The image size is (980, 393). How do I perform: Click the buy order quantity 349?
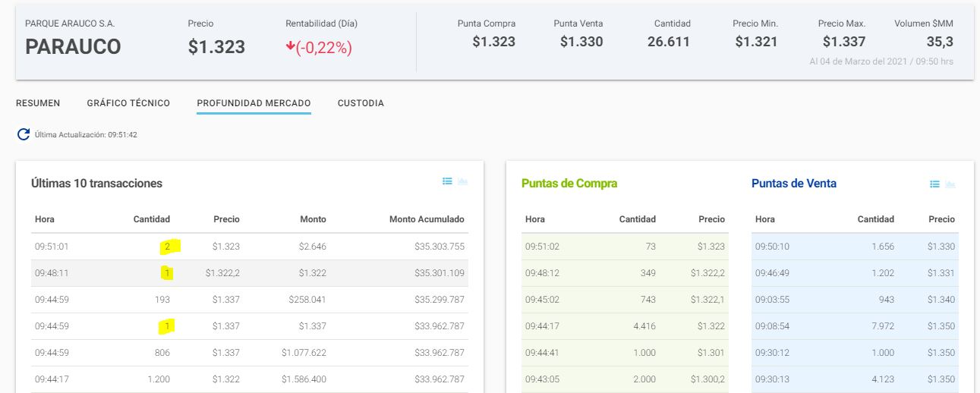(648, 273)
